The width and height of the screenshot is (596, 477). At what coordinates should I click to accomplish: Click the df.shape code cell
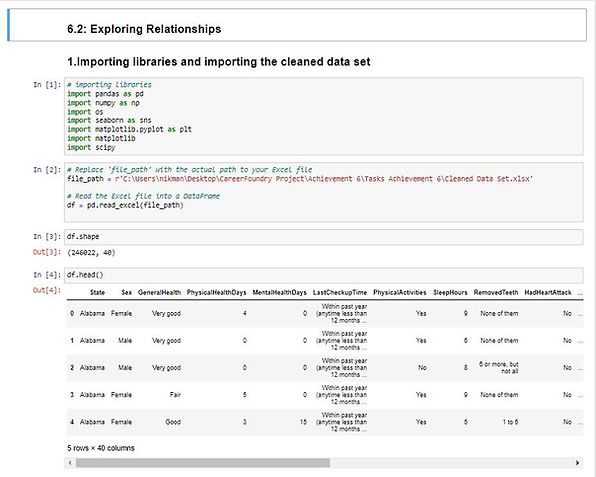(323, 237)
